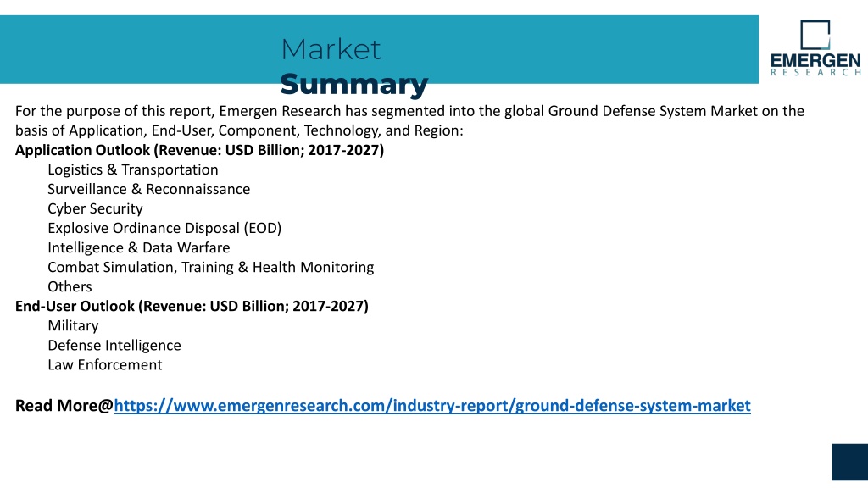Click the Emergen Research logo
This screenshot has height=488, width=868.
(815, 48)
